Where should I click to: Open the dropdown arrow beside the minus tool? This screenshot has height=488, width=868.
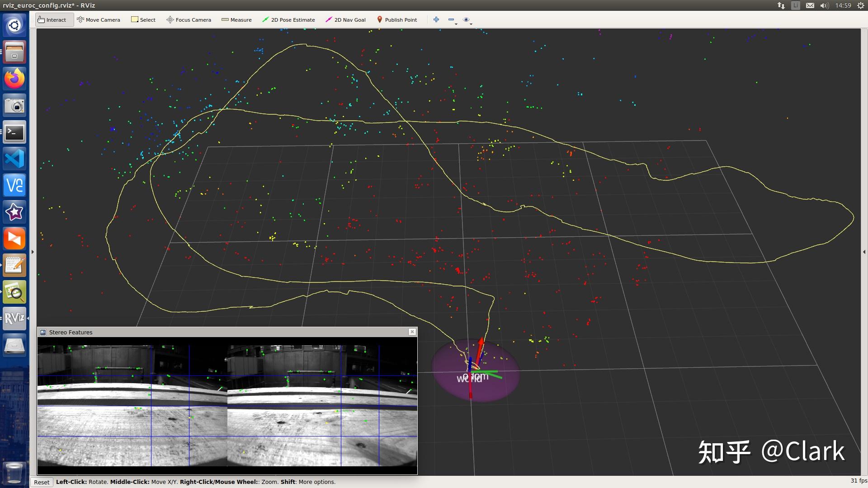click(x=456, y=25)
